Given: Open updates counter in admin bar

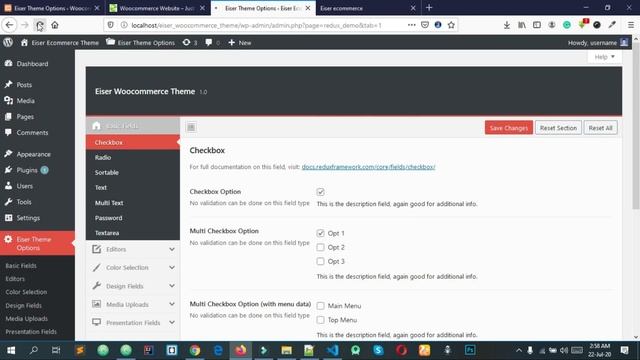Looking at the screenshot, I should coord(190,42).
